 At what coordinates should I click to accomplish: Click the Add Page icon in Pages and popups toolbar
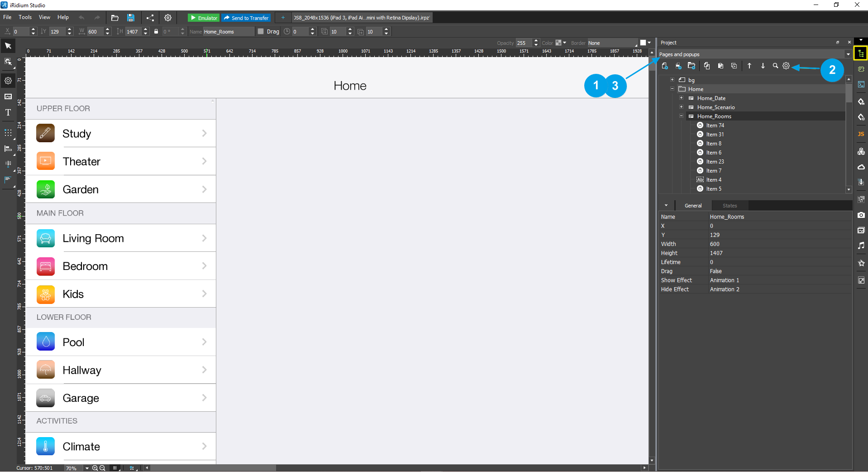click(x=665, y=66)
